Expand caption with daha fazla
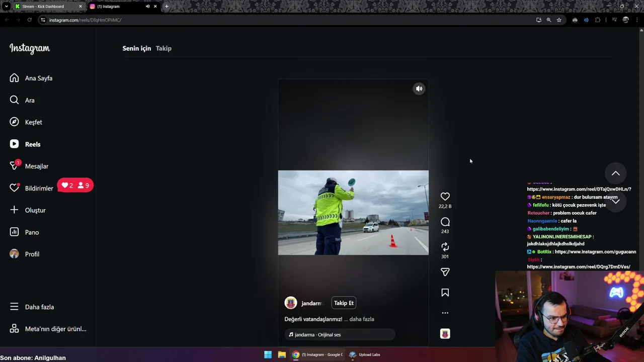This screenshot has height=362, width=644. pyautogui.click(x=362, y=319)
